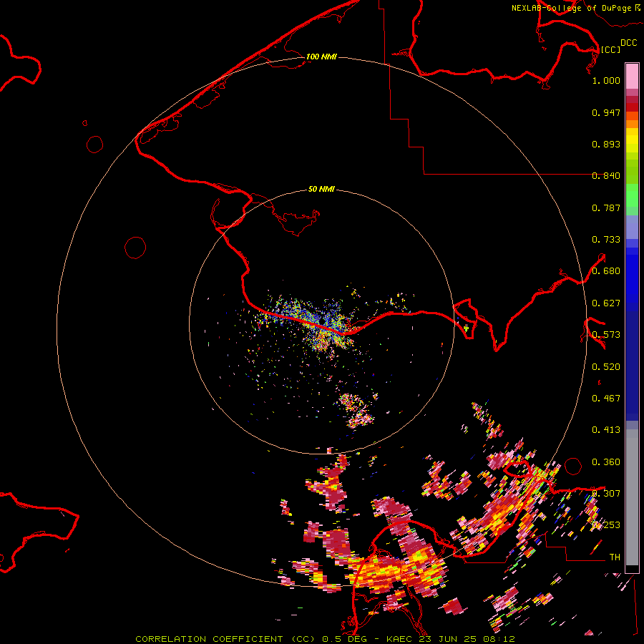
Task: Click the 0.573 color scale value
Action: click(x=606, y=335)
